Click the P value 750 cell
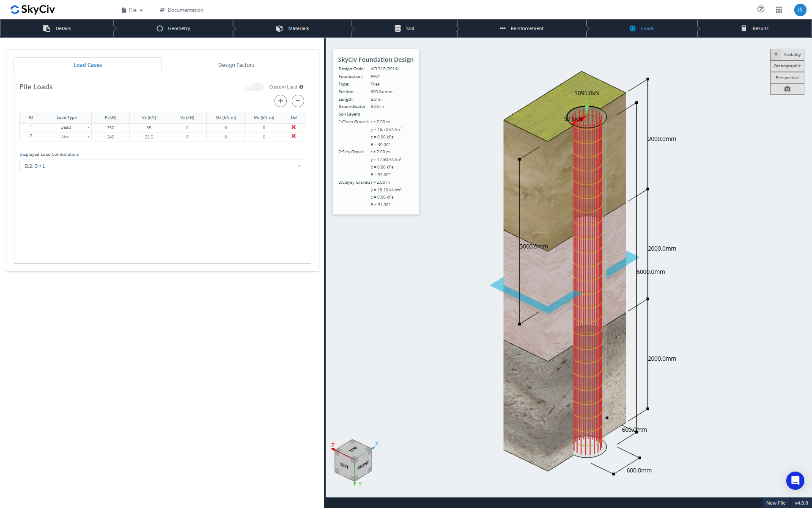 click(111, 127)
